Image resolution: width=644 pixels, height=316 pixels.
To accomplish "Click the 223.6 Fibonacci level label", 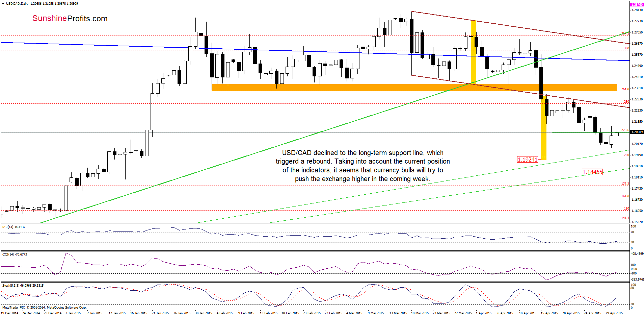I will (625, 130).
